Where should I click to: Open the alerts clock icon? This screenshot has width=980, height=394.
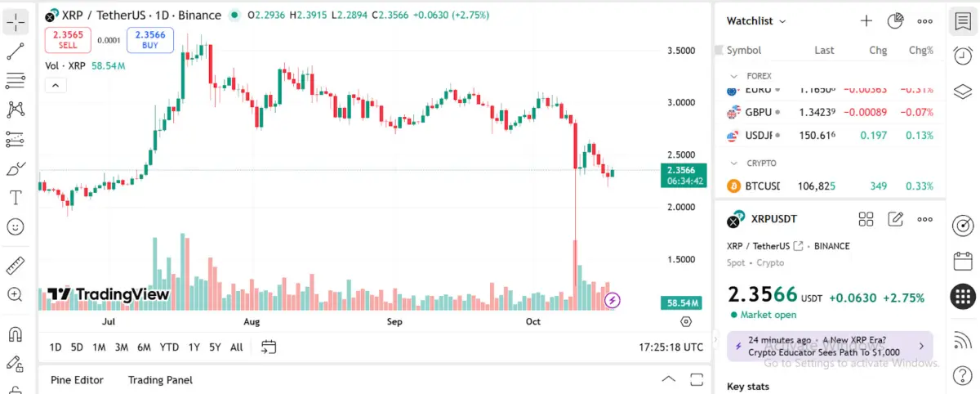[963, 56]
